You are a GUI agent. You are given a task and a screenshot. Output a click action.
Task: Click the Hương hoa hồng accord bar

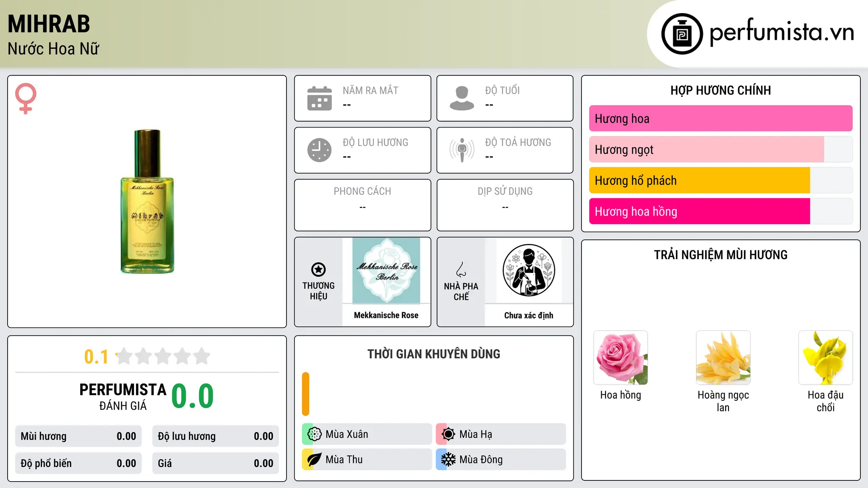[721, 211]
